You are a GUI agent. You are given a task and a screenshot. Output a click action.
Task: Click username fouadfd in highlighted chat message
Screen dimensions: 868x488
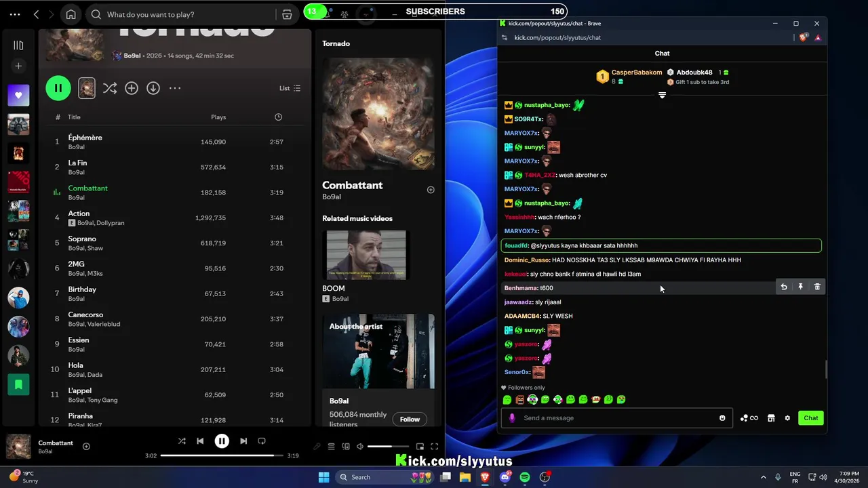coord(515,246)
